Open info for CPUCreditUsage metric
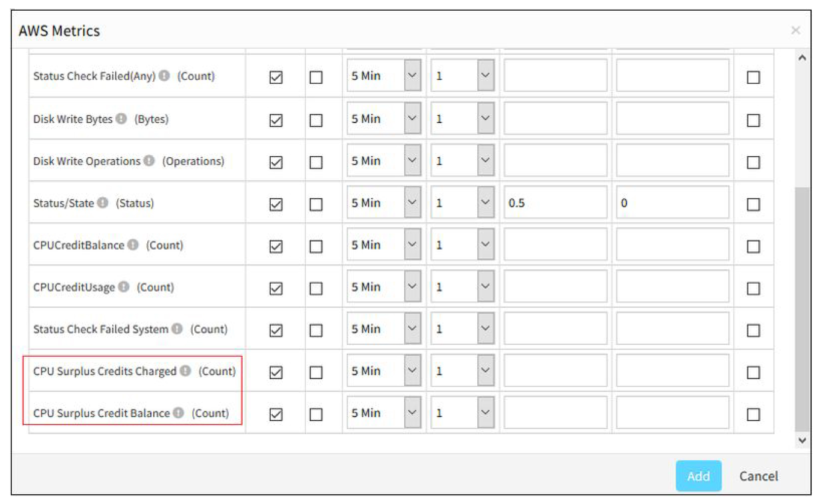 (123, 286)
